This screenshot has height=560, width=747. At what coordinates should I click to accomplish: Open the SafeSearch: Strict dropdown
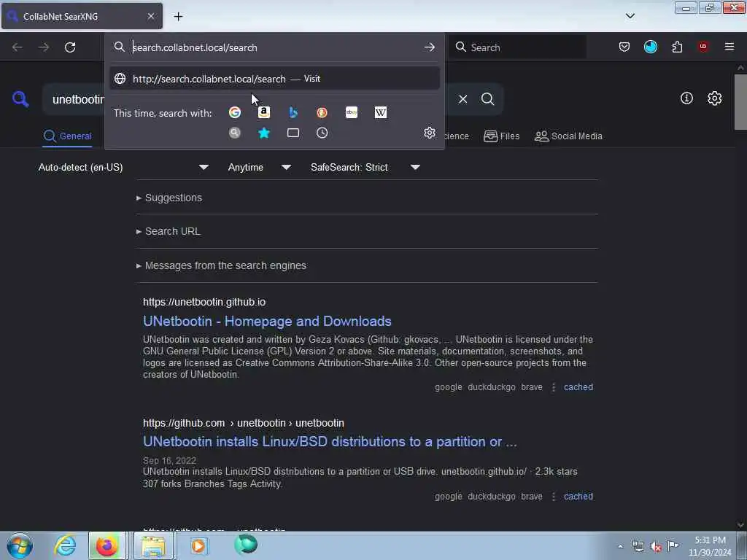(365, 167)
